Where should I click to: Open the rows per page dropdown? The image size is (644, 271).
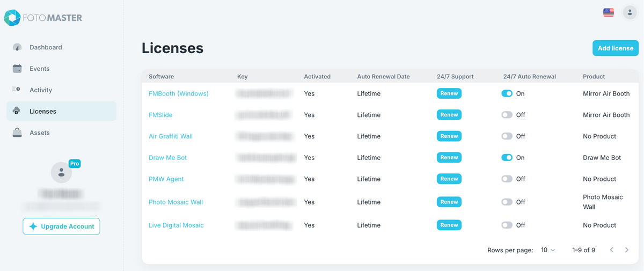(x=548, y=250)
